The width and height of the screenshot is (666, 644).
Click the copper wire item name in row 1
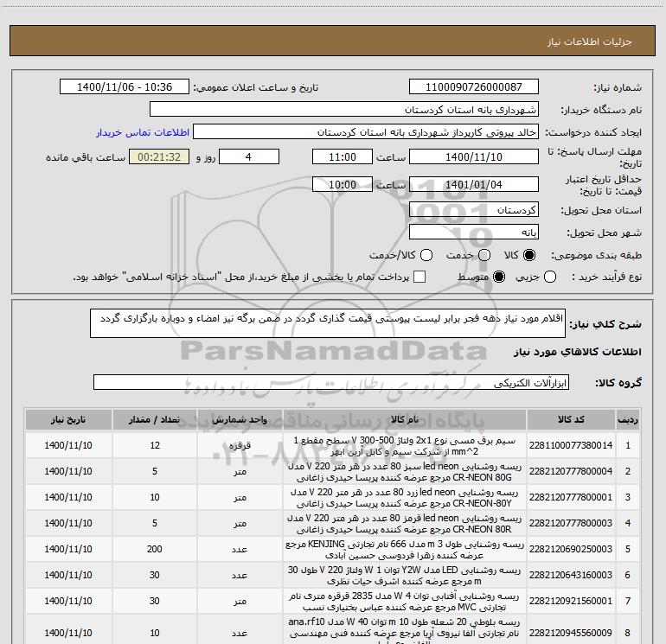[x=405, y=446]
